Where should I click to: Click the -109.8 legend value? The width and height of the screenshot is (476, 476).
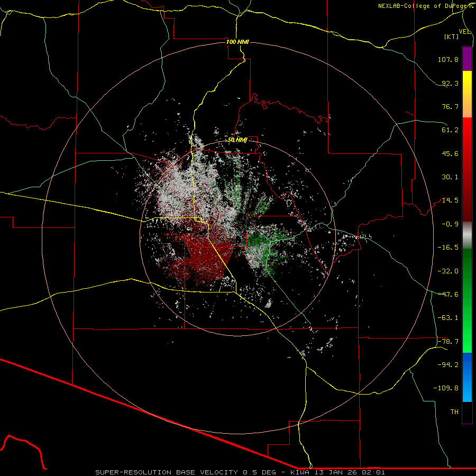446,388
